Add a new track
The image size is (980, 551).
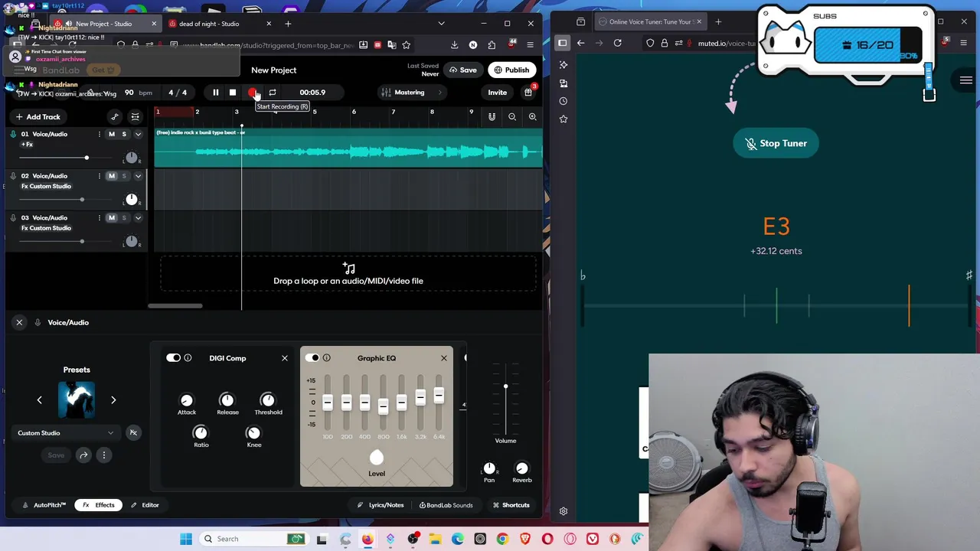[38, 117]
